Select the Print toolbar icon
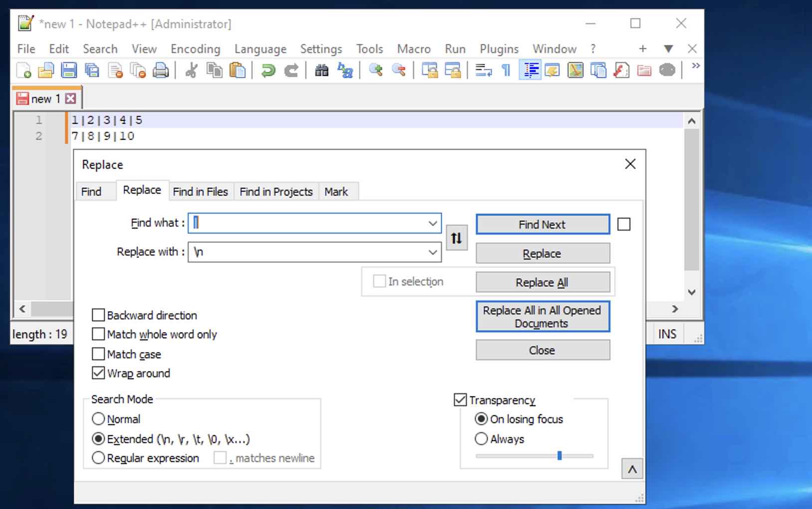 click(x=161, y=70)
